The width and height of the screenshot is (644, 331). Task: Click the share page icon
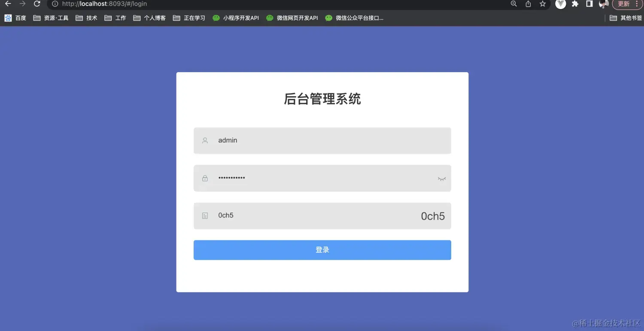coord(528,4)
